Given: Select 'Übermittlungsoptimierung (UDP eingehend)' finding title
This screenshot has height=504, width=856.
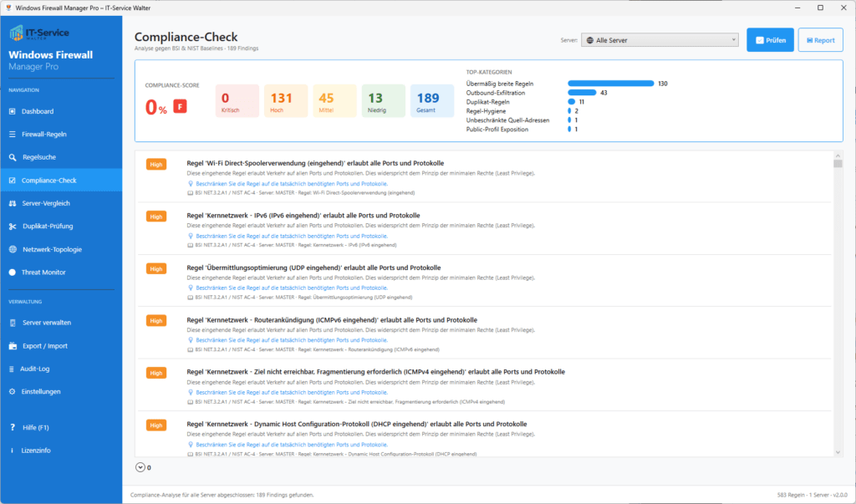Looking at the screenshot, I should pyautogui.click(x=313, y=267).
